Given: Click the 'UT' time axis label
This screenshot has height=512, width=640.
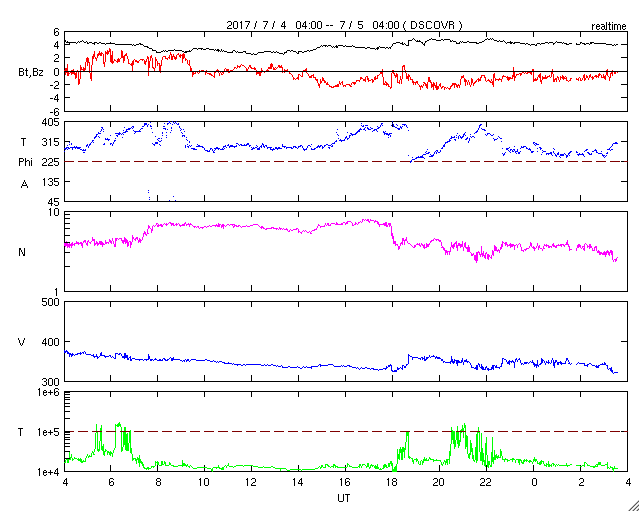Looking at the screenshot, I should tap(344, 498).
